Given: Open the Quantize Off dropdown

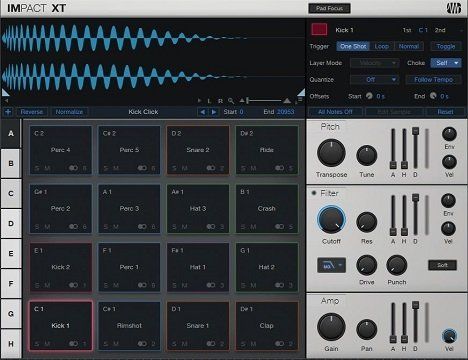Looking at the screenshot, I should 374,80.
